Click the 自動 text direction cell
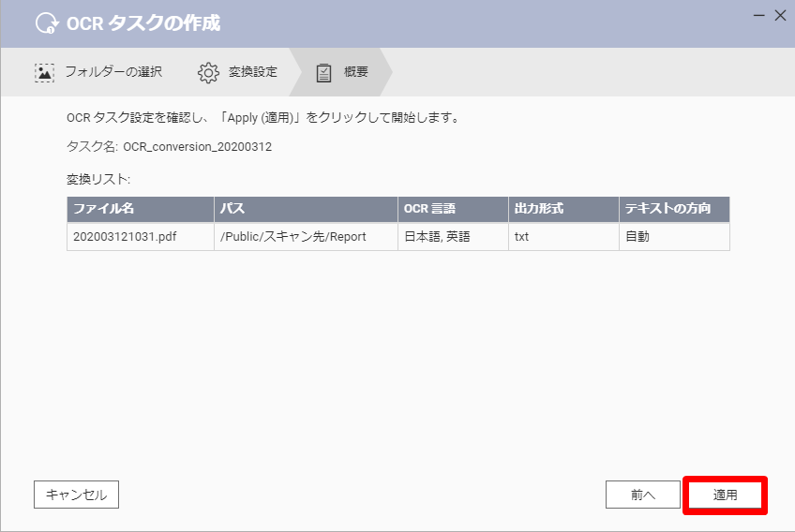This screenshot has width=795, height=532. point(674,237)
